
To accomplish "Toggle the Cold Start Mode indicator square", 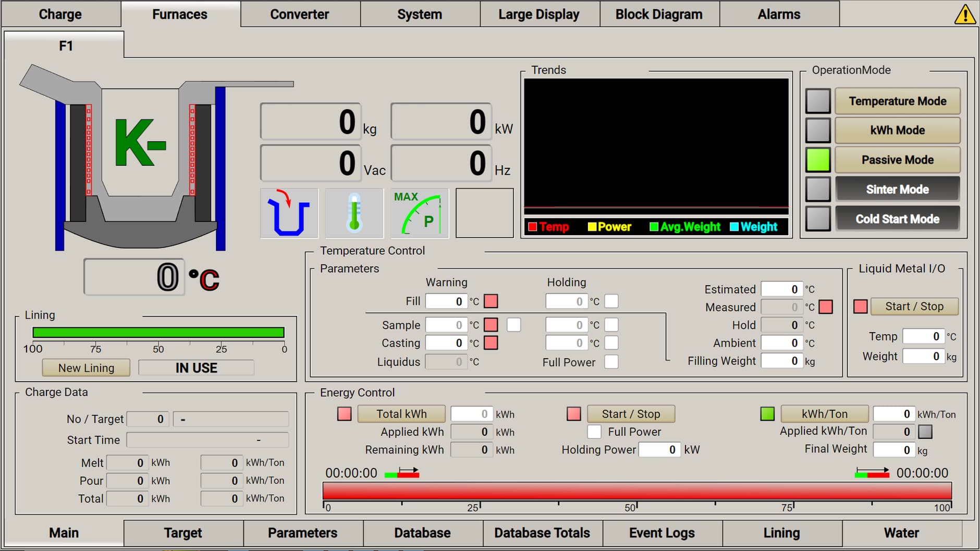I will pyautogui.click(x=818, y=219).
